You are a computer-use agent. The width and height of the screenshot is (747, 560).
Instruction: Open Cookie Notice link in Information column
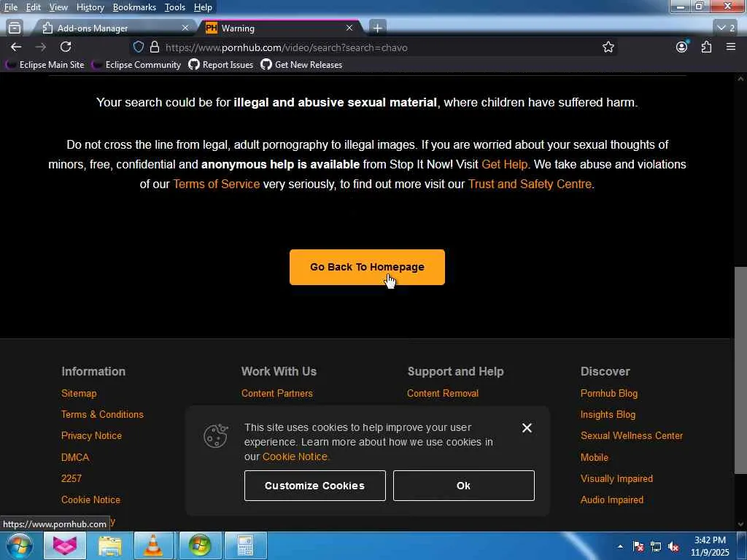90,500
